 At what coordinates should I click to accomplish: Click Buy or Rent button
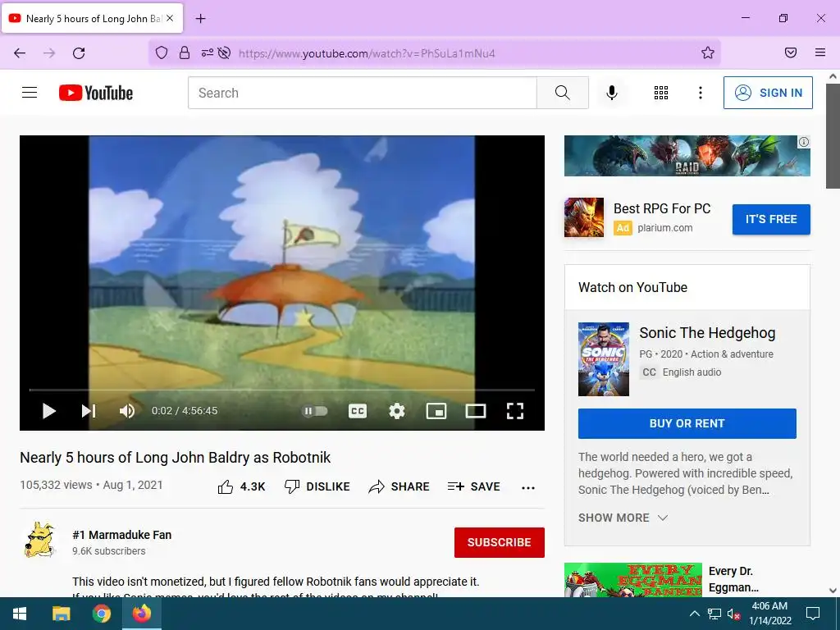click(687, 423)
